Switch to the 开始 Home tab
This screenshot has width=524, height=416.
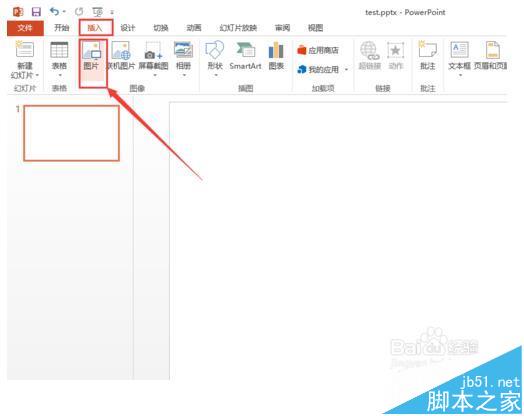tap(62, 28)
